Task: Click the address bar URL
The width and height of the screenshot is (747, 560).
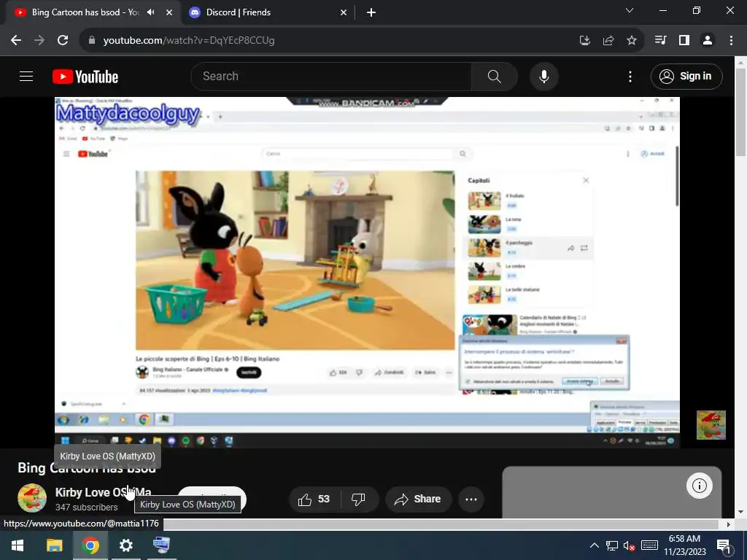Action: 189,41
